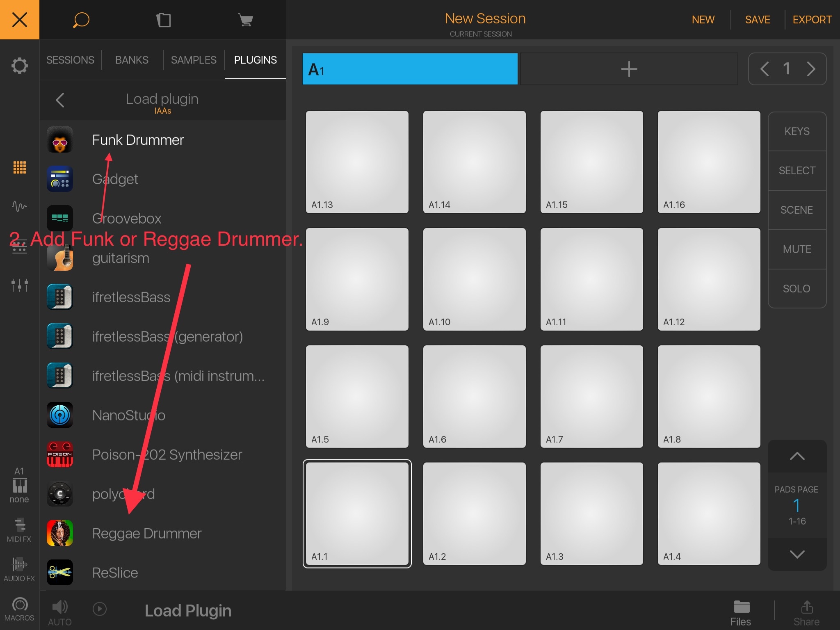This screenshot has width=840, height=630.
Task: Go back from Load plugin IAAs list
Action: (60, 100)
